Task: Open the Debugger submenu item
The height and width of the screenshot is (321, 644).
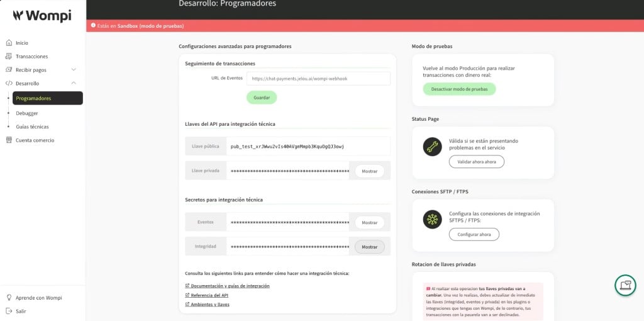Action: point(27,113)
